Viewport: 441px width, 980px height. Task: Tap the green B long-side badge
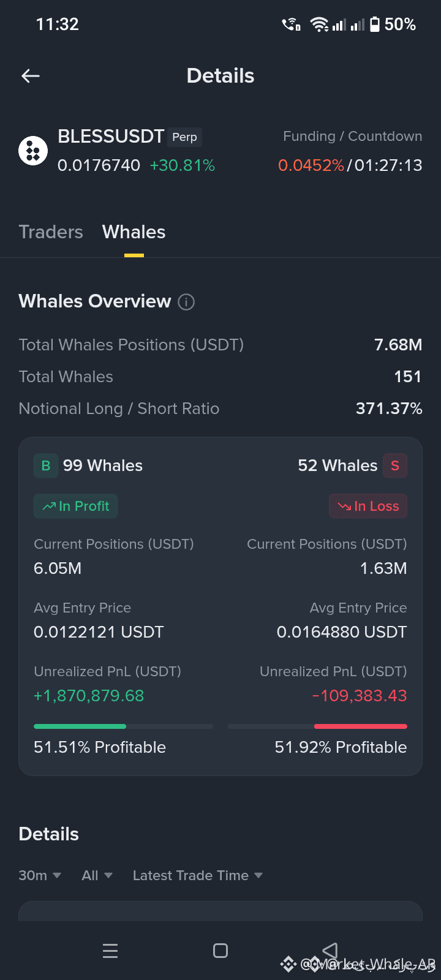[46, 466]
